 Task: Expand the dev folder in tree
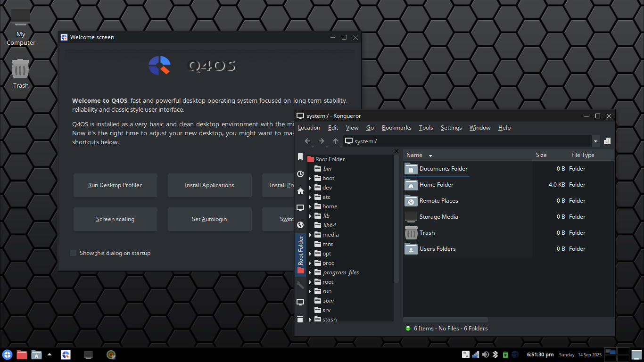pos(310,188)
